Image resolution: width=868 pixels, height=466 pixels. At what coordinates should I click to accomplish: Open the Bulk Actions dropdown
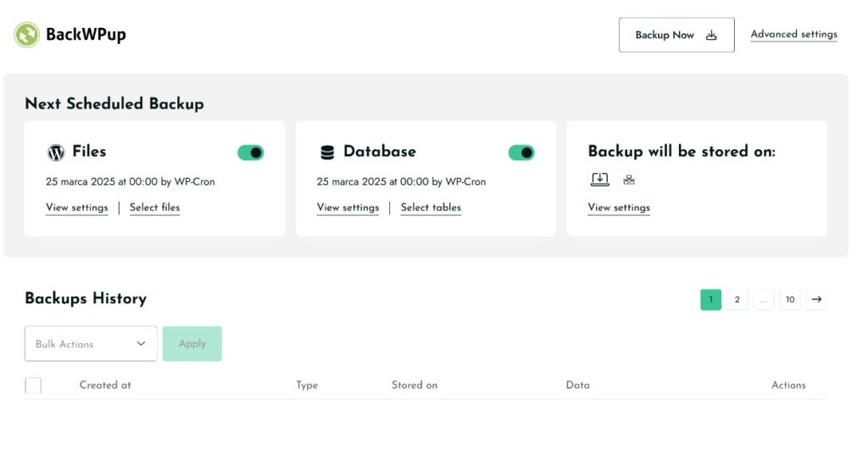91,344
